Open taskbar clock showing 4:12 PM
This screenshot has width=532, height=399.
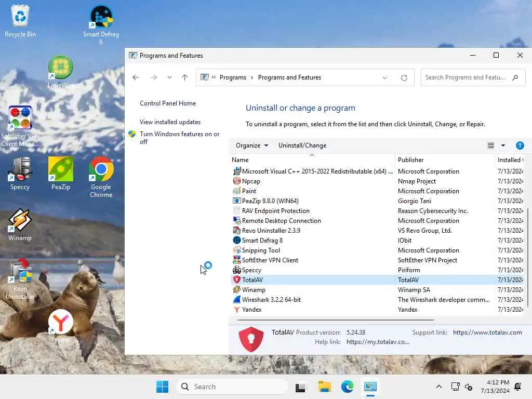click(x=495, y=387)
